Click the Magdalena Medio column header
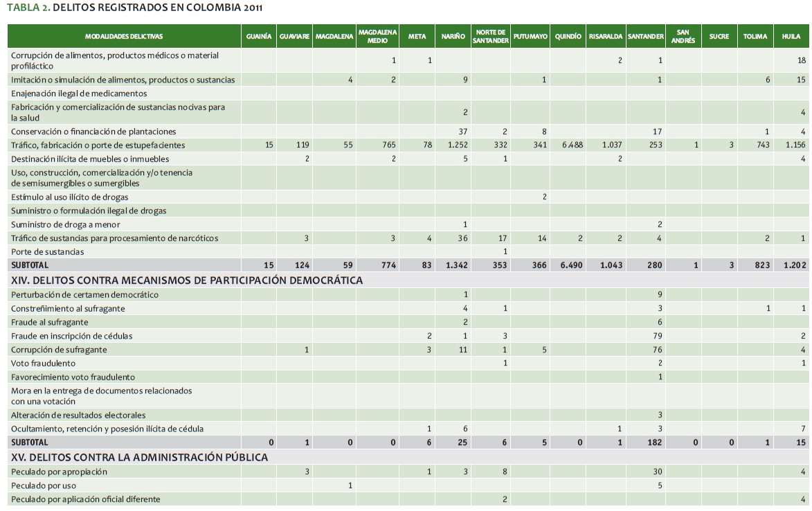This screenshot has height=511, width=812. [377, 36]
